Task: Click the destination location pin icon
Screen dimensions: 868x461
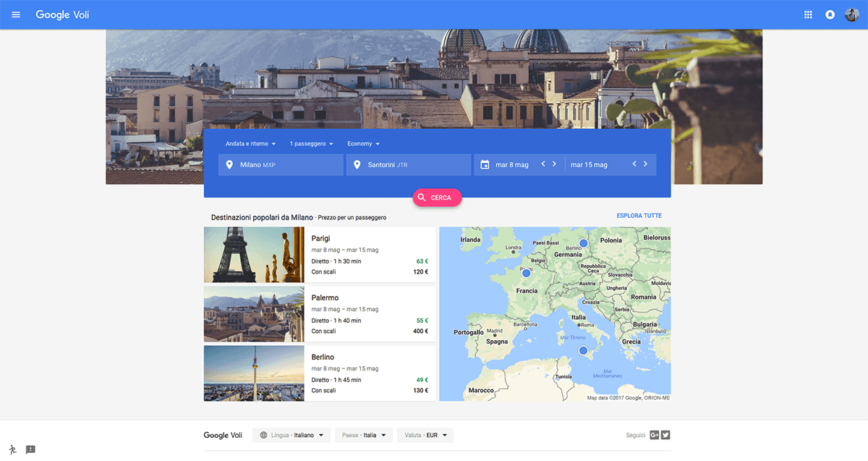Action: pos(357,165)
